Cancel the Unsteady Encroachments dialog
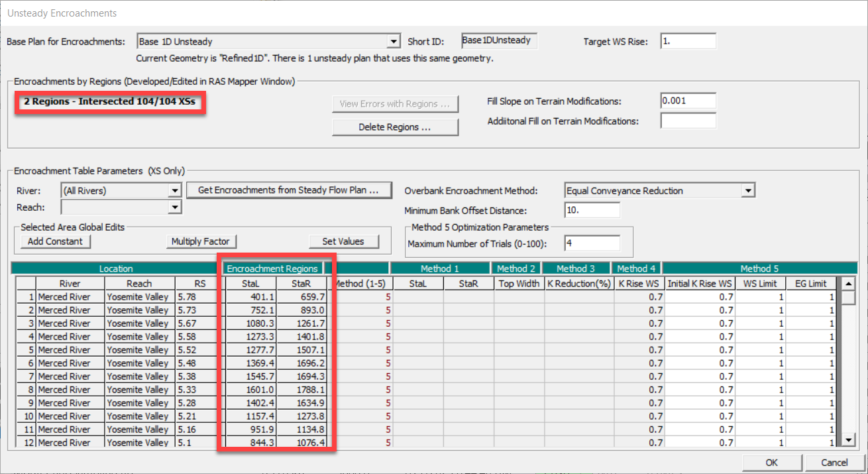 pos(834,462)
